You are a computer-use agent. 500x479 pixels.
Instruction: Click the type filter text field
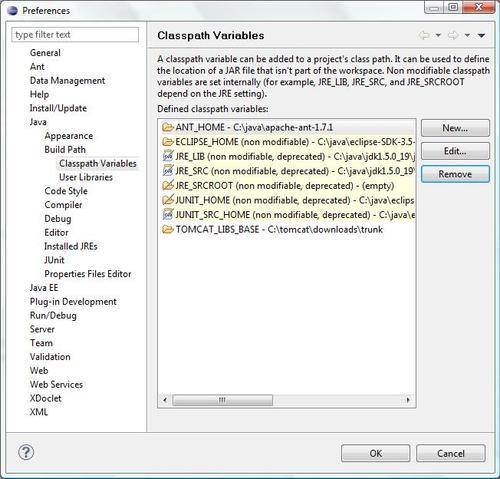click(75, 35)
